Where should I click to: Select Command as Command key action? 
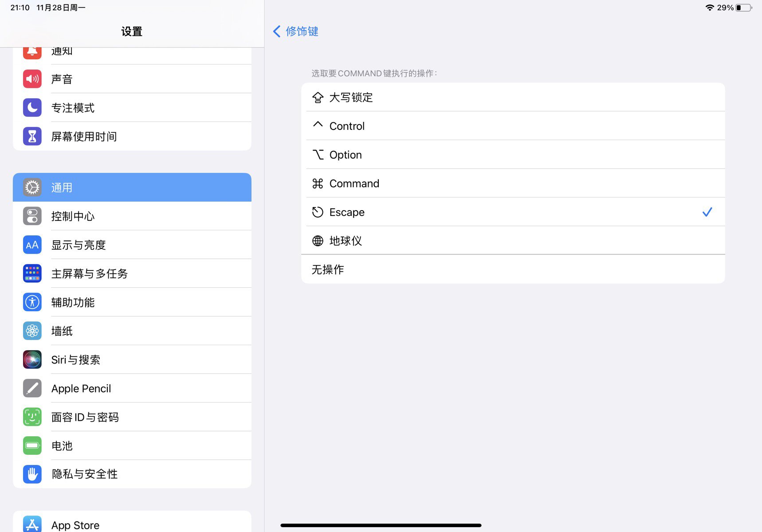click(x=513, y=184)
